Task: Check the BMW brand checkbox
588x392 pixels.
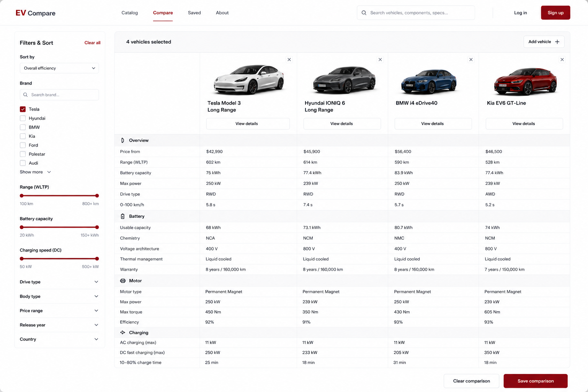Action: [23, 127]
